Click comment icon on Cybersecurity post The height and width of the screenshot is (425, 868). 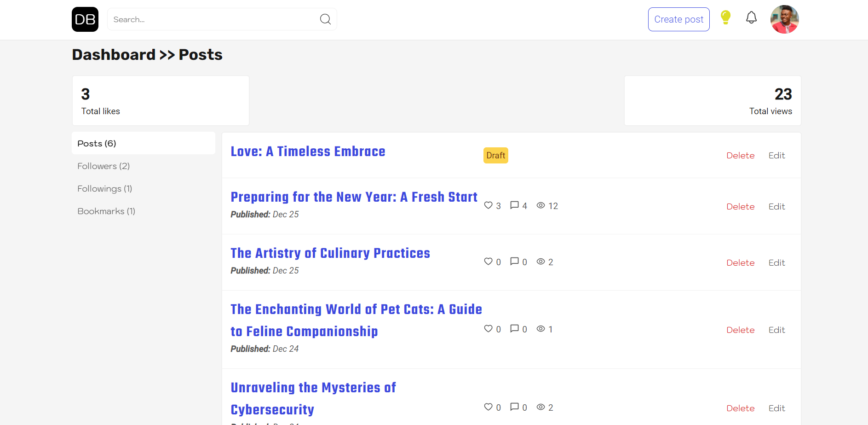coord(514,407)
